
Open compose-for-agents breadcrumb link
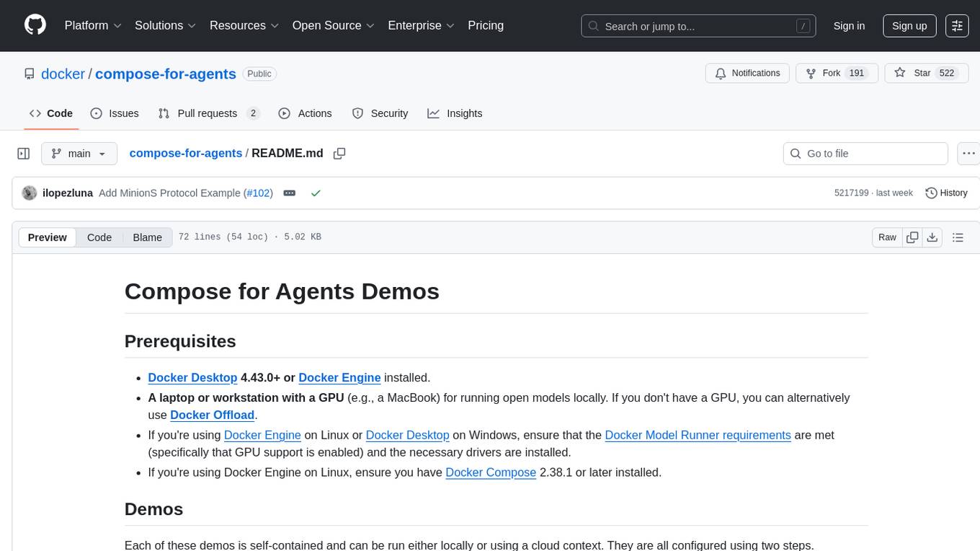click(186, 153)
